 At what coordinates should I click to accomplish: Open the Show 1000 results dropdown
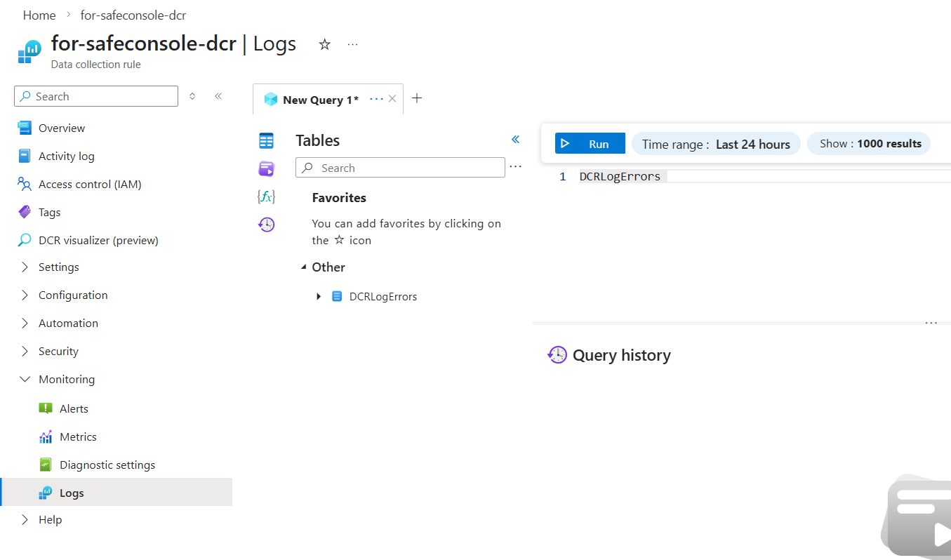[x=870, y=144]
